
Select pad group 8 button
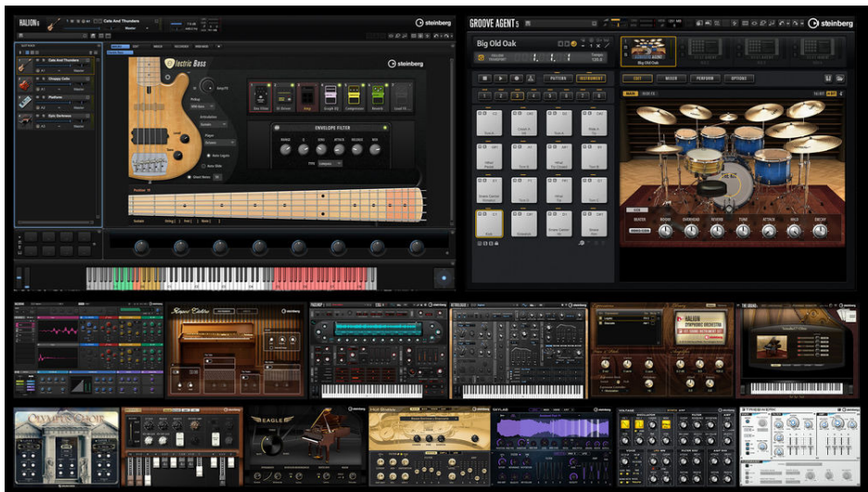[598, 95]
